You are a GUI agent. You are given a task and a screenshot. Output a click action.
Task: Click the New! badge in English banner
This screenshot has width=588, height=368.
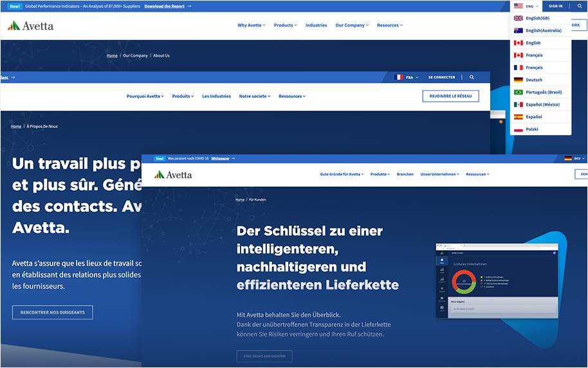click(x=15, y=6)
